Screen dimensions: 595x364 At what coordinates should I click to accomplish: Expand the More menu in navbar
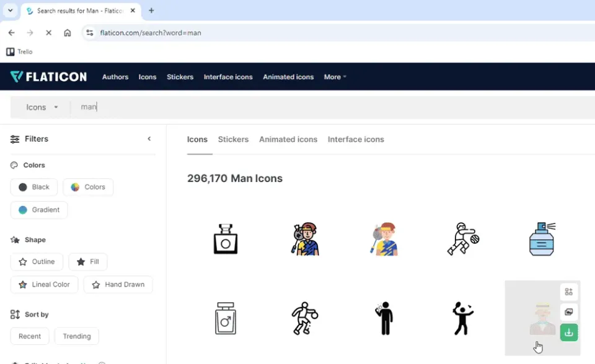point(335,77)
